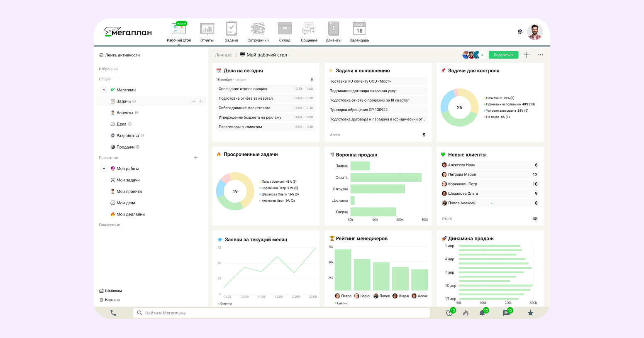
Task: Select the Клиенты module icon
Action: click(333, 28)
